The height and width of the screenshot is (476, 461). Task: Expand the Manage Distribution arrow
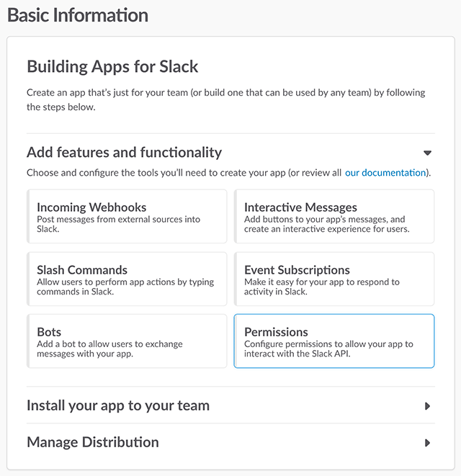pos(427,443)
